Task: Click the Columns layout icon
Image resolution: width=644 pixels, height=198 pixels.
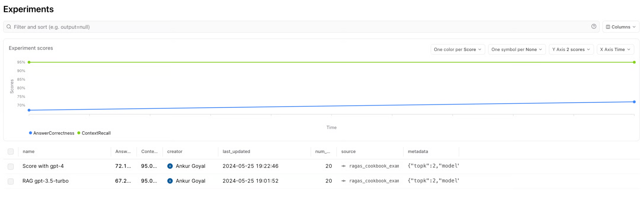Action: (608, 27)
